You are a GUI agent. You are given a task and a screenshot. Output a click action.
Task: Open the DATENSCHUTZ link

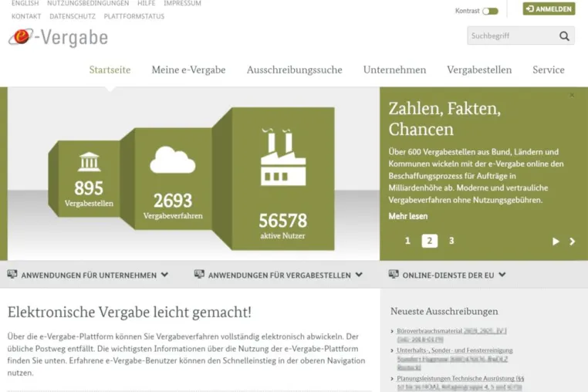pyautogui.click(x=73, y=16)
